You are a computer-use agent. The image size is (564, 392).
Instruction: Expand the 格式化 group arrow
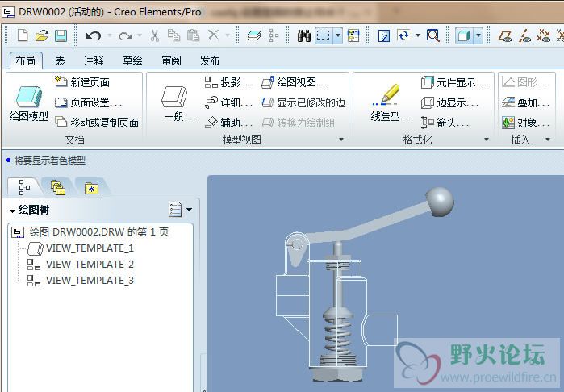[487, 140]
